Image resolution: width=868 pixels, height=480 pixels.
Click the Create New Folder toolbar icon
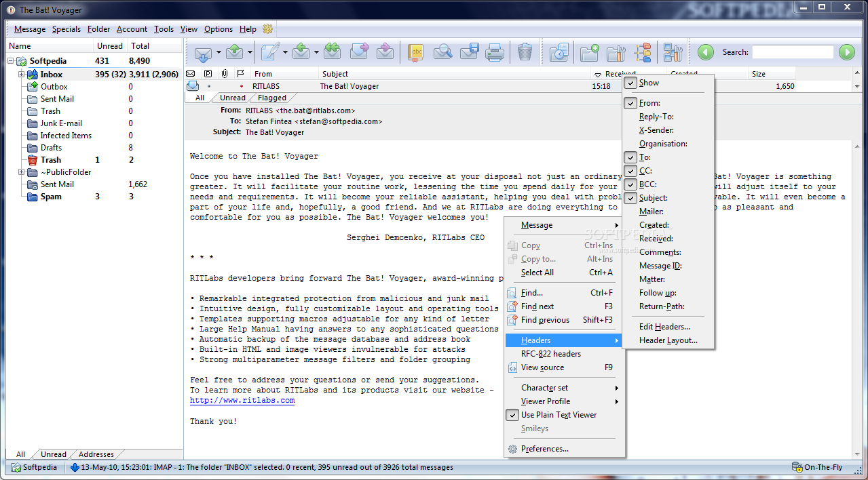[589, 52]
